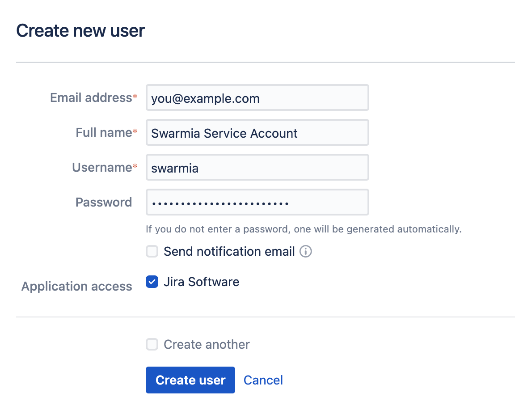Click the Create another label text

click(207, 344)
